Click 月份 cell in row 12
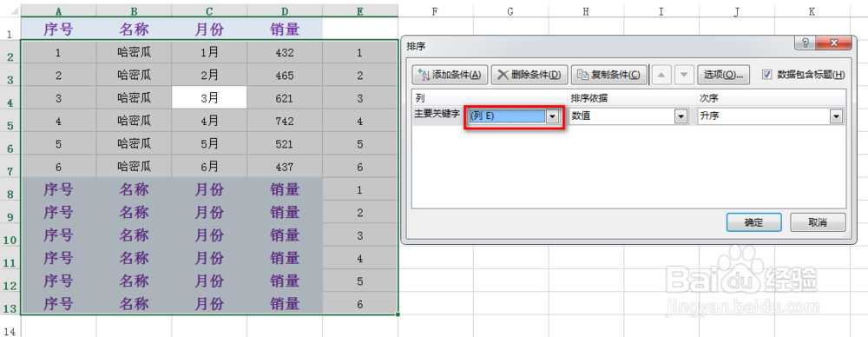This screenshot has height=337, width=868. (208, 281)
